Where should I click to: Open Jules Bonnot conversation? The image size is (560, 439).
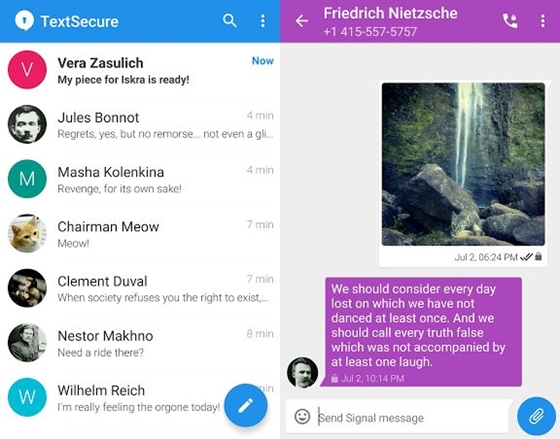pyautogui.click(x=140, y=125)
